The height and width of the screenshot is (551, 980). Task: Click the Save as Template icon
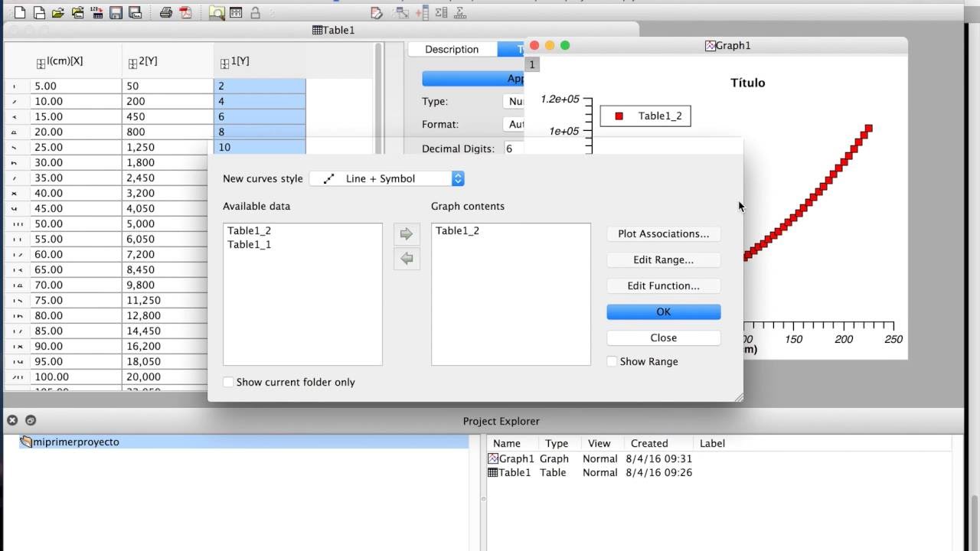pyautogui.click(x=136, y=12)
